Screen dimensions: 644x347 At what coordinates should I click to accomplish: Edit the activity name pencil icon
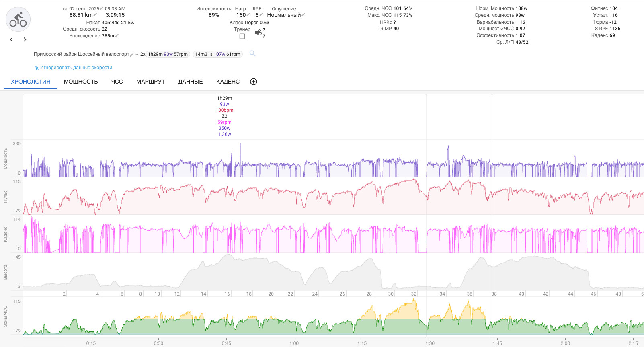coord(132,55)
